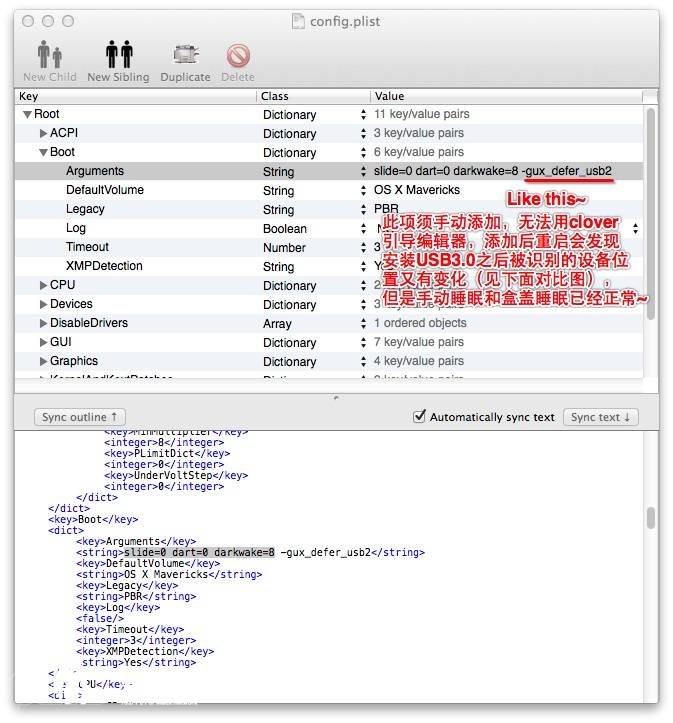This screenshot has width=673, height=723.
Task: Click the Sync outline button
Action: coord(80,417)
